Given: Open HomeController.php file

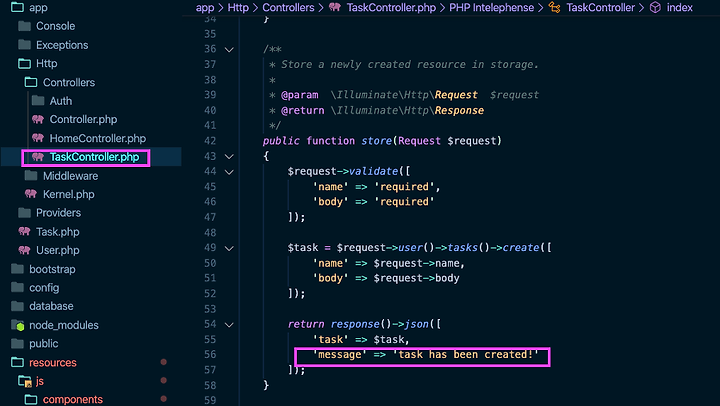Looking at the screenshot, I should [x=97, y=138].
